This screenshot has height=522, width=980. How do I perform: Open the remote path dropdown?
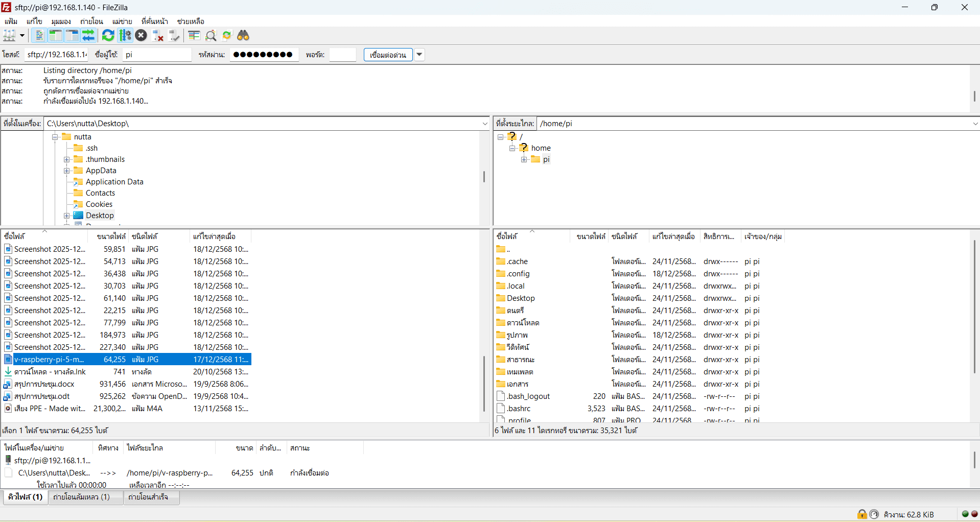click(975, 124)
